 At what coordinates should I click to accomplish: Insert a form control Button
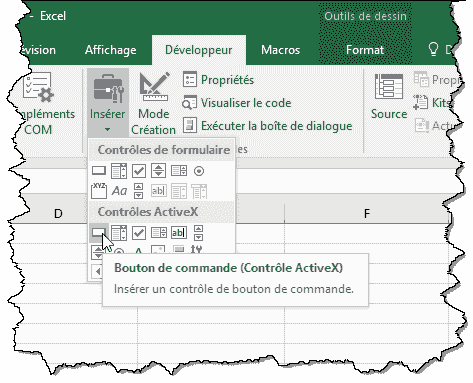click(x=99, y=171)
